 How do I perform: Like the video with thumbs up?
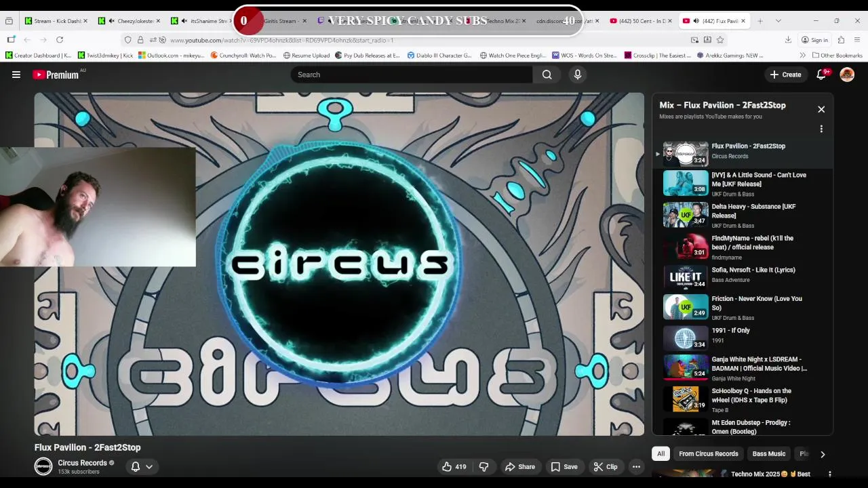[x=455, y=466]
